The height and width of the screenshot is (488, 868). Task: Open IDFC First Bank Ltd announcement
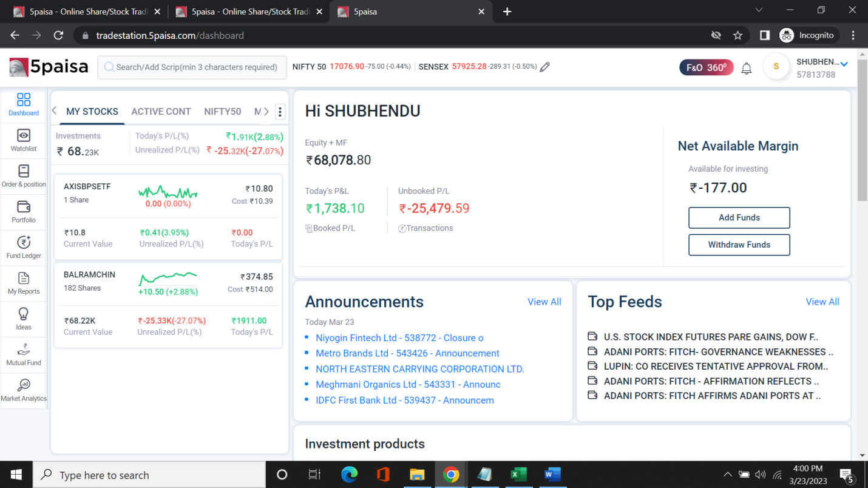point(405,400)
